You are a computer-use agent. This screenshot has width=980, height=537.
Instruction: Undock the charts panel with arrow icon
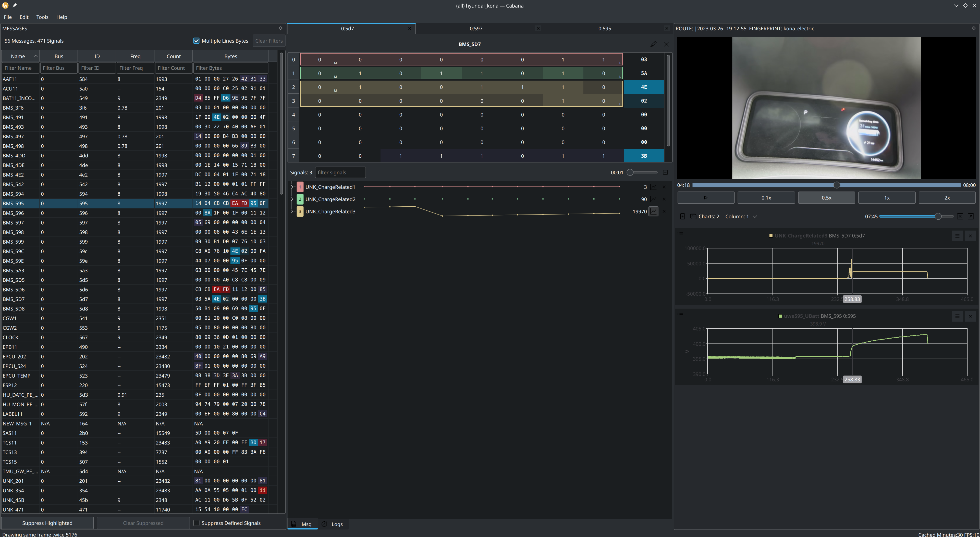971,216
